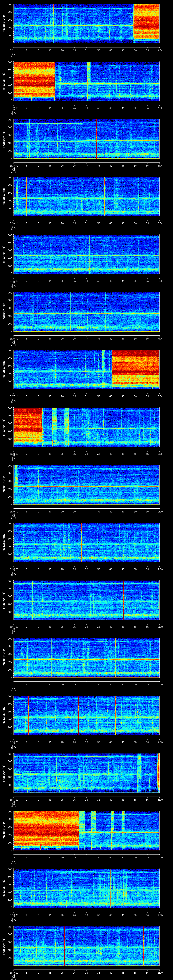
Task: Click the '3:14:00' start time label
Action: 14,800
